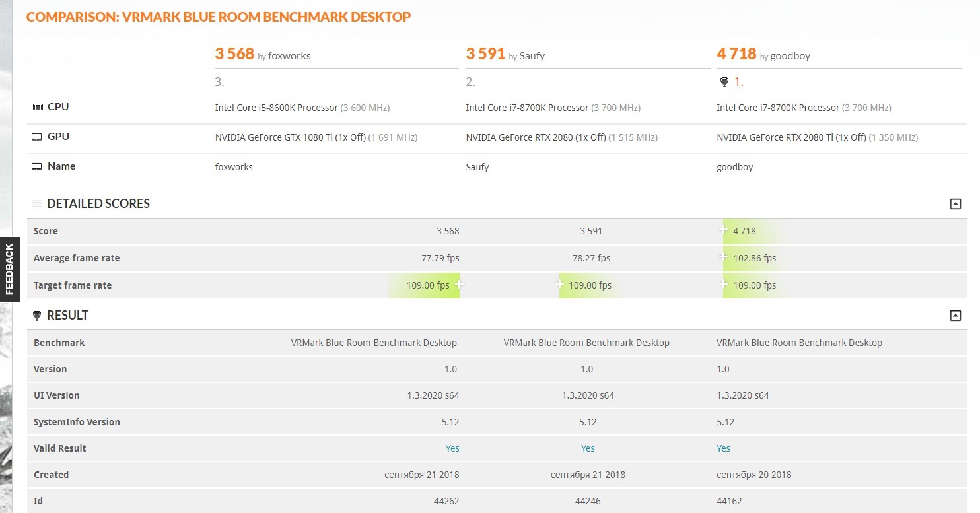Screen dimensions: 980x513
Task: Click plus icon before Saufy 109.00 fps
Action: [559, 285]
